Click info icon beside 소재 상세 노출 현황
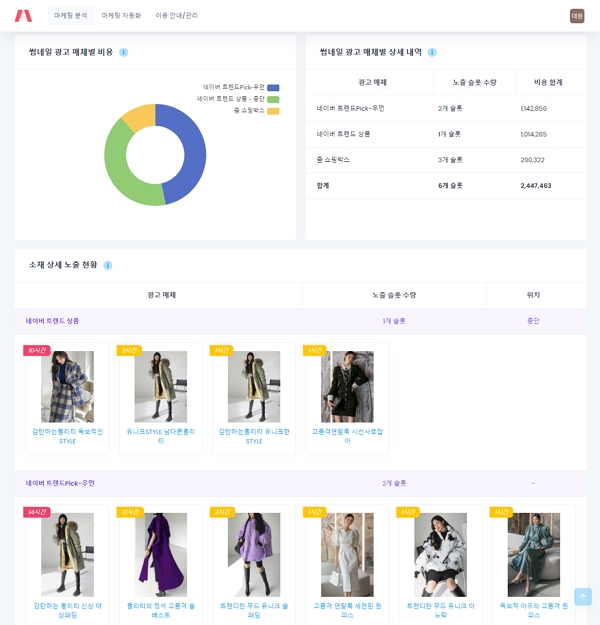 coord(108,265)
